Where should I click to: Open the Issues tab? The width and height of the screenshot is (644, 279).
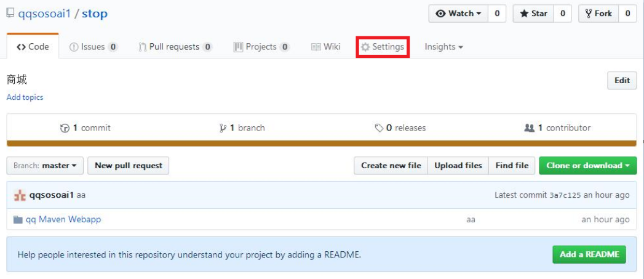click(93, 47)
